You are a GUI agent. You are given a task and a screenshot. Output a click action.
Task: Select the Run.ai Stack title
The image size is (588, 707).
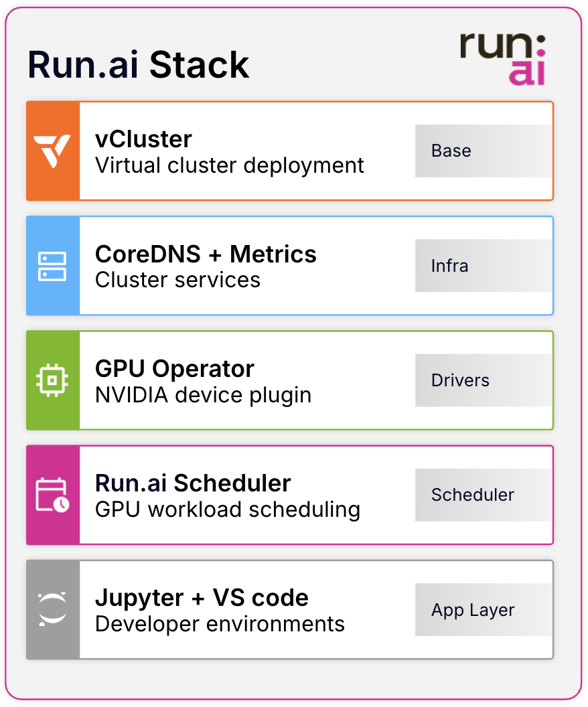[x=138, y=64]
